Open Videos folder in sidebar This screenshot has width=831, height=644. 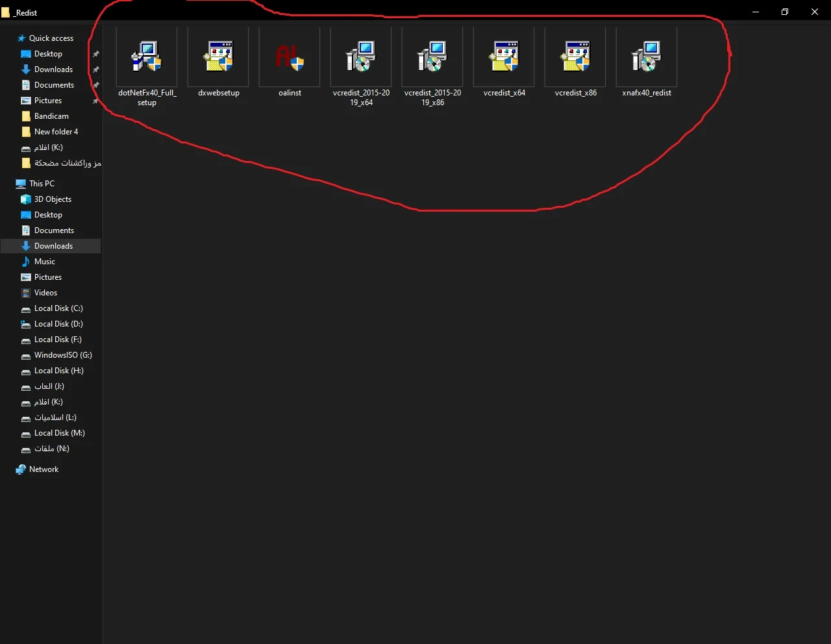coord(45,293)
